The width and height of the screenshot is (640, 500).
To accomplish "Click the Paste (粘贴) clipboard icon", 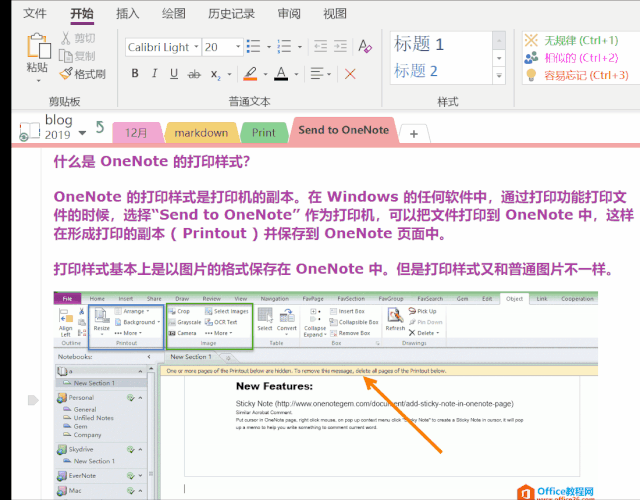I will (38, 45).
